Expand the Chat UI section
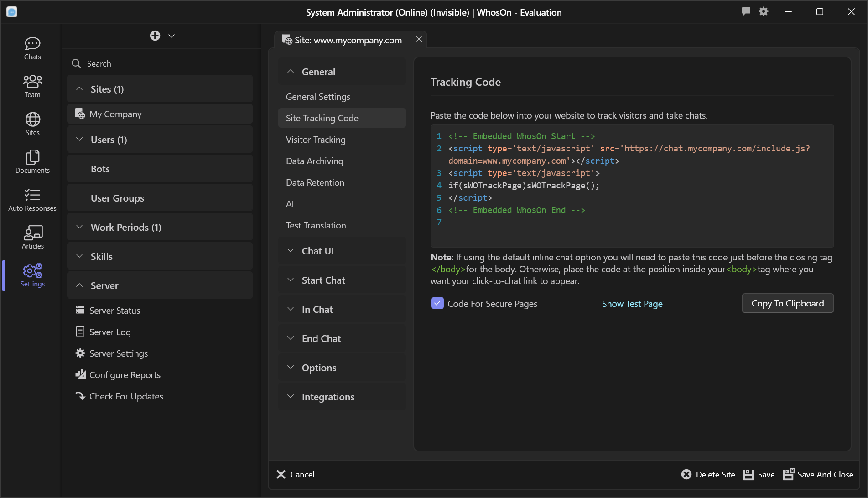The height and width of the screenshot is (498, 868). point(342,251)
